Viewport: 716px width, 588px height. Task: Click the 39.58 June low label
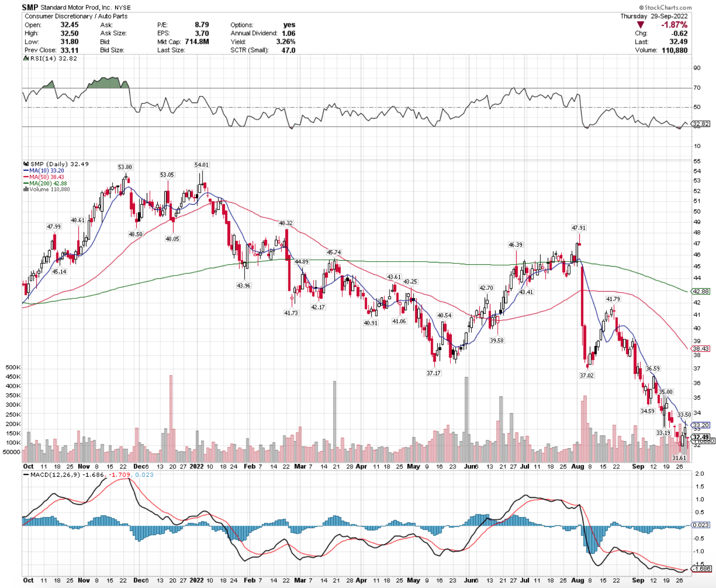pyautogui.click(x=496, y=340)
